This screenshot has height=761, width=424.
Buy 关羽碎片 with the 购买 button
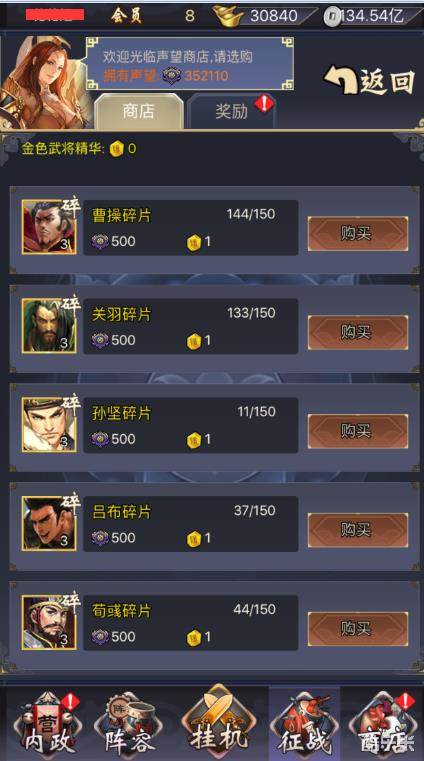click(x=358, y=332)
